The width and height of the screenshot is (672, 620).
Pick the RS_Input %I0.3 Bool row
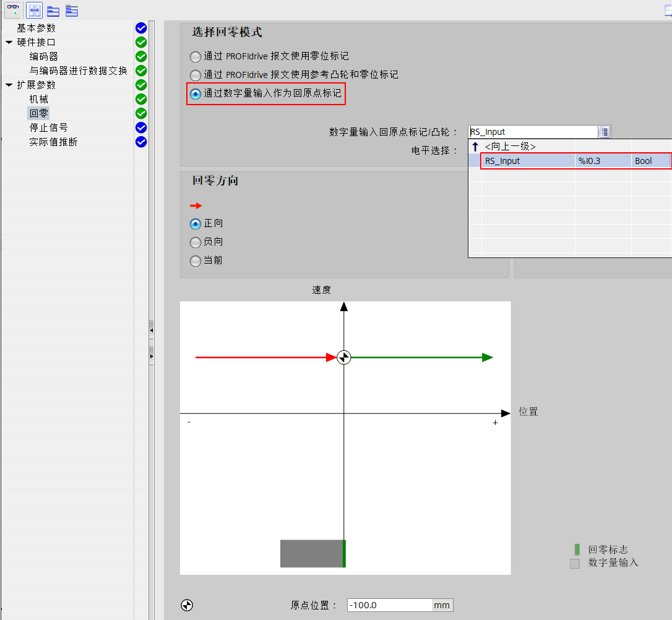[575, 161]
